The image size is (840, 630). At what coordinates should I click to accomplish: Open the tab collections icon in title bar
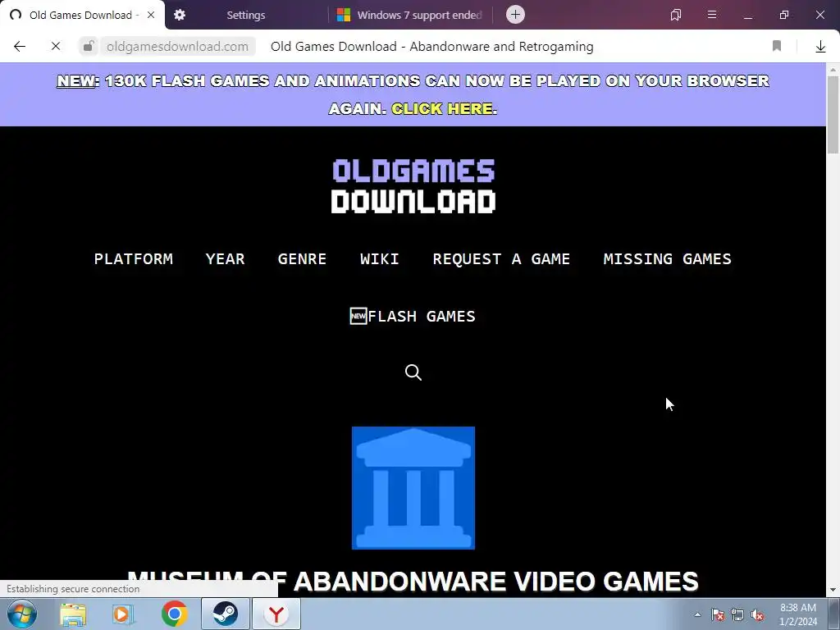[x=676, y=15]
